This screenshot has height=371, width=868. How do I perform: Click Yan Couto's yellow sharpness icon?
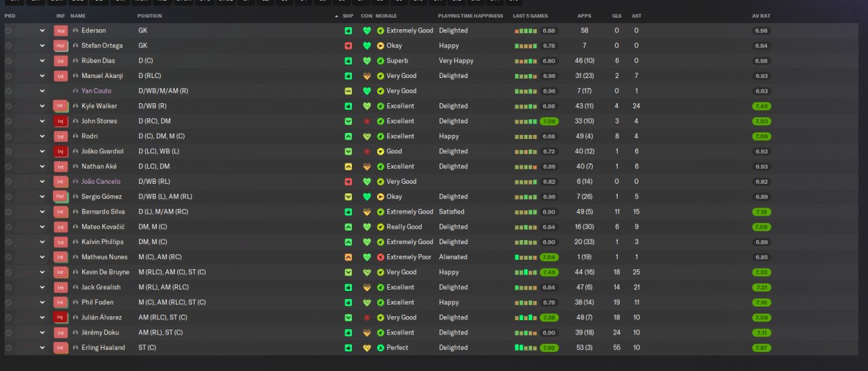[x=348, y=91]
